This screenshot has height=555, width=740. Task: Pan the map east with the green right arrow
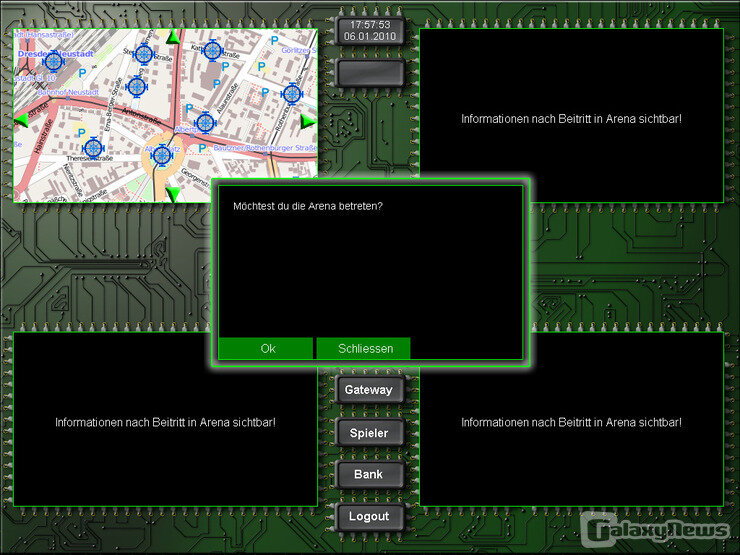[308, 122]
